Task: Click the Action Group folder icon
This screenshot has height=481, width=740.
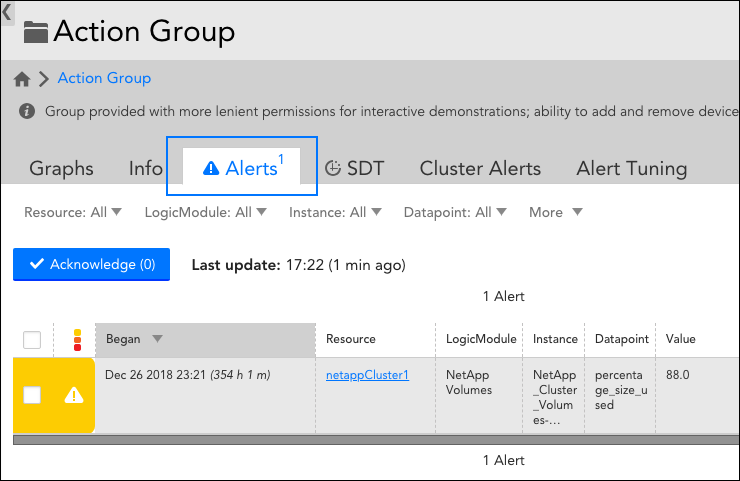Action: tap(36, 32)
